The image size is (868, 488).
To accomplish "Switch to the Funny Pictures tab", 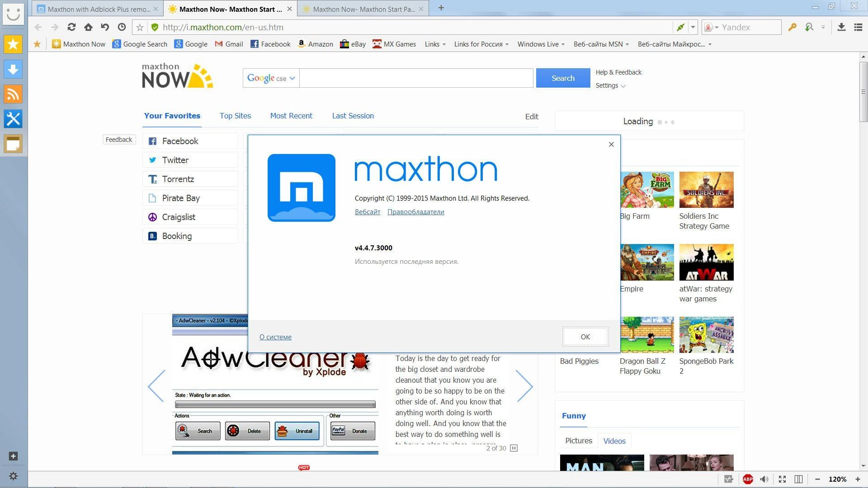I will tap(578, 441).
